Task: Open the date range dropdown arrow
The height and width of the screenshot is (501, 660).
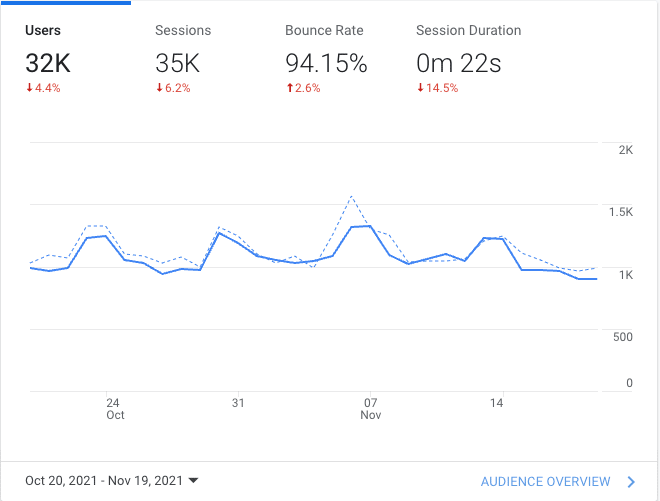Action: (193, 480)
